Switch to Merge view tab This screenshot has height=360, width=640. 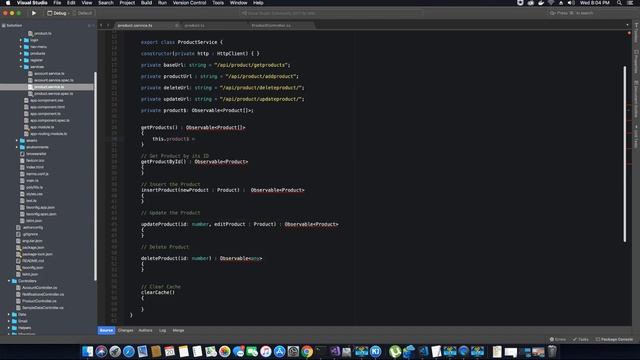[178, 330]
